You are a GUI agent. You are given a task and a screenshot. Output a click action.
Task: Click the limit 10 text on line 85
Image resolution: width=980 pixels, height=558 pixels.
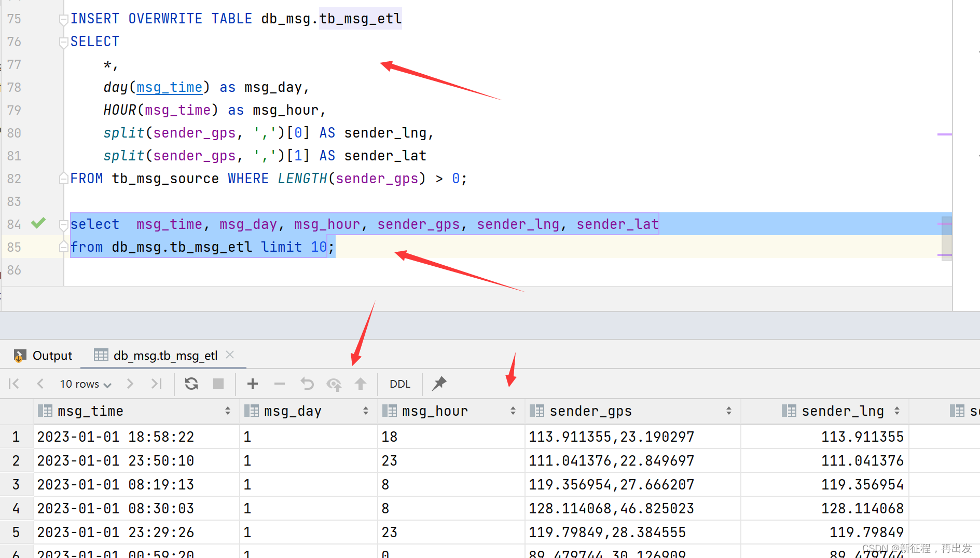(x=294, y=247)
